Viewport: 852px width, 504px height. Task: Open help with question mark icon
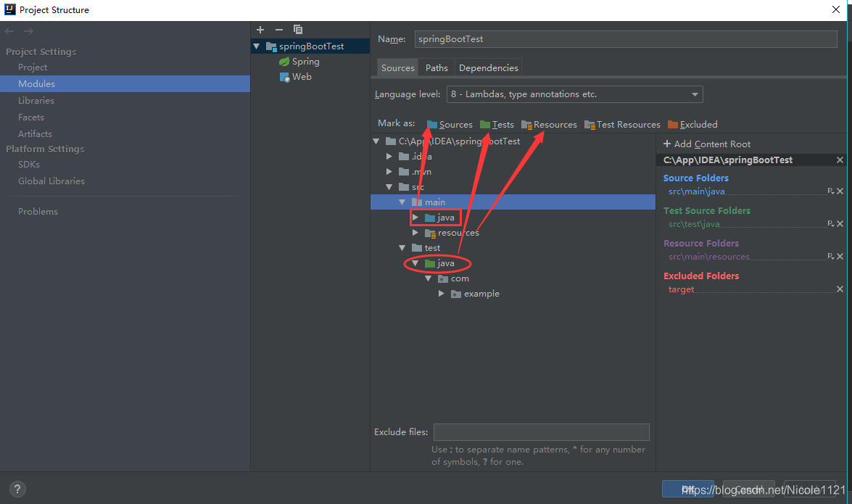17,489
